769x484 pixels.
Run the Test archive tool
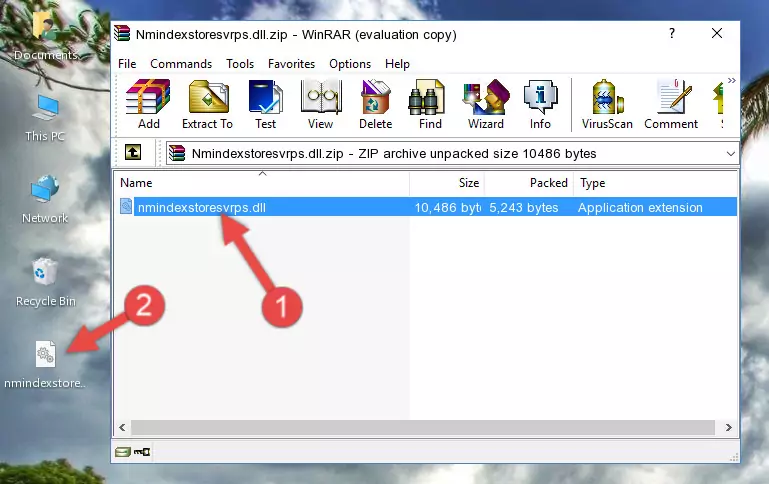(265, 104)
